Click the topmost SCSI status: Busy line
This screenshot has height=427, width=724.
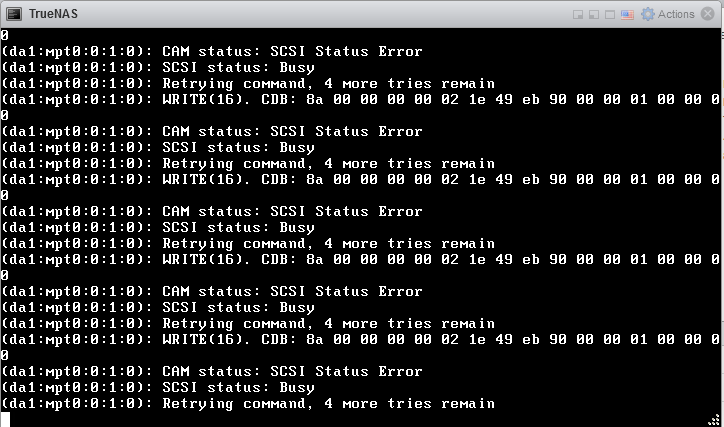157,67
